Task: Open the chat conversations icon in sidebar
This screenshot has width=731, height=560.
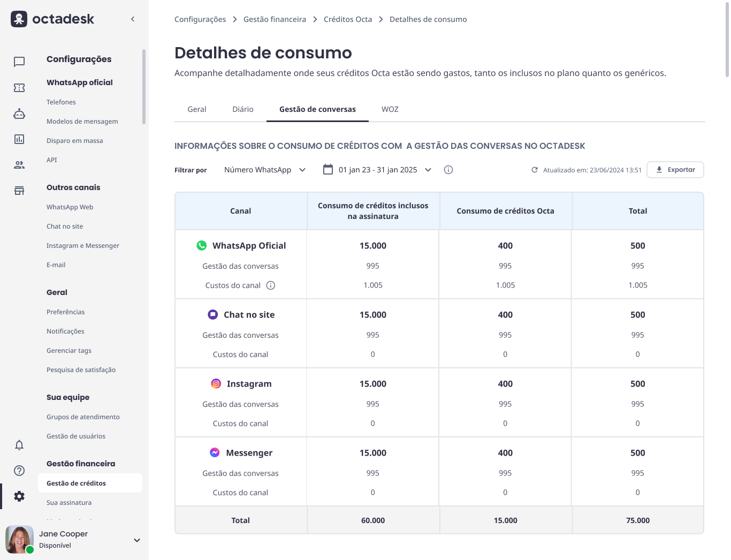Action: (19, 62)
